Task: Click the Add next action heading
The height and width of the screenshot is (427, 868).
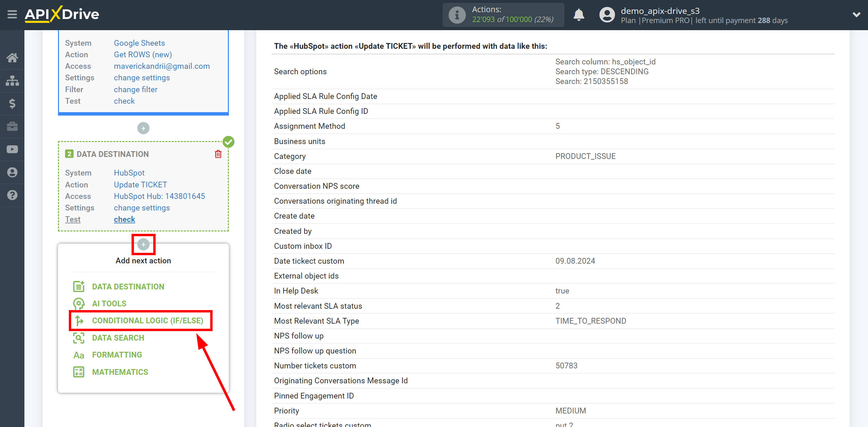Action: click(143, 261)
